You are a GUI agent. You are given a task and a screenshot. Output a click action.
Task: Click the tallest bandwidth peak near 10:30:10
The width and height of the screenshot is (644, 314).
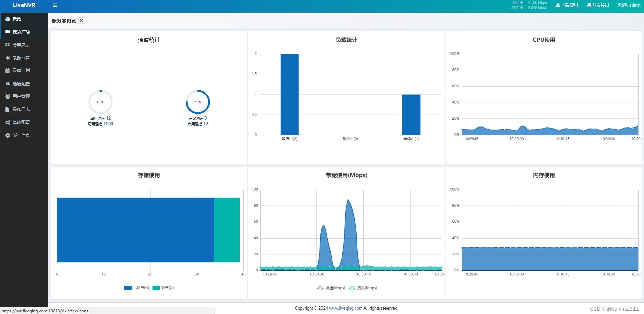click(348, 200)
